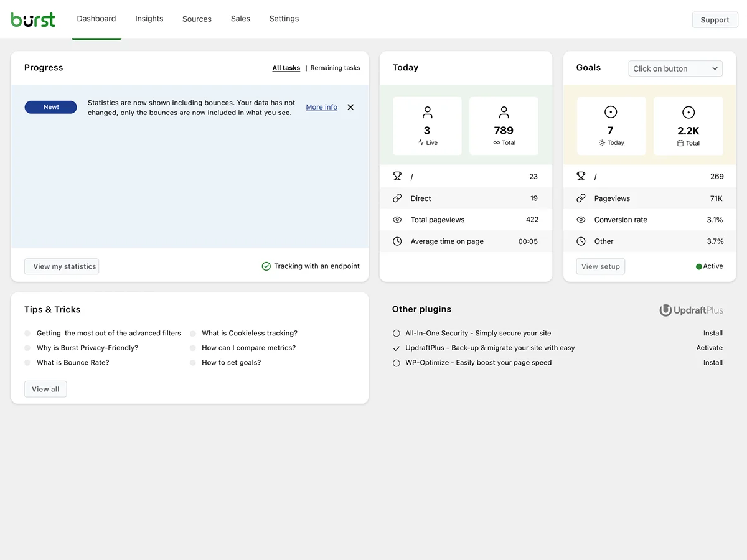Open What is Bounce Rate? tip

pos(73,363)
